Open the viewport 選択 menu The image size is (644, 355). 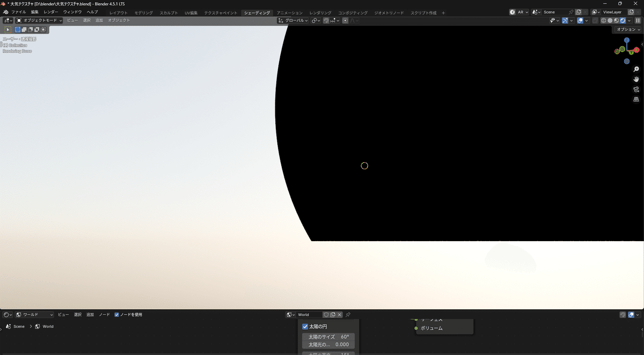(86, 20)
